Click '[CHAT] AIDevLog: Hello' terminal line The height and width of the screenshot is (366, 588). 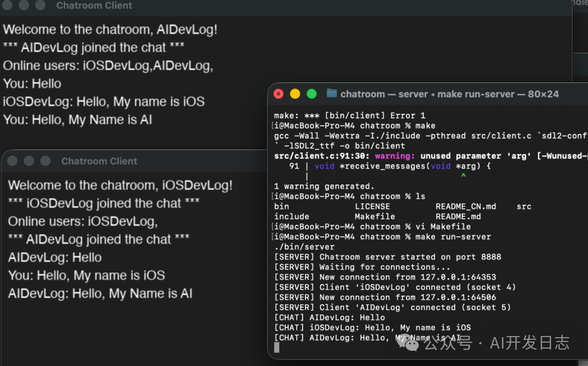tap(329, 318)
